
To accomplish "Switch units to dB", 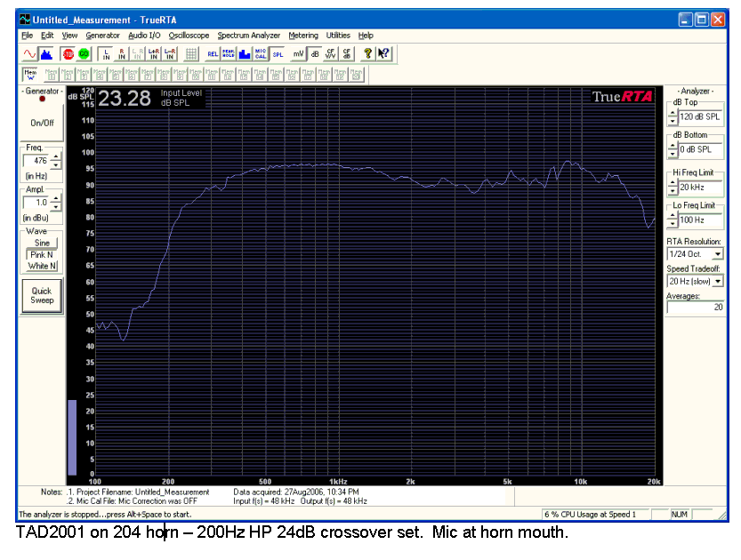I will click(315, 54).
